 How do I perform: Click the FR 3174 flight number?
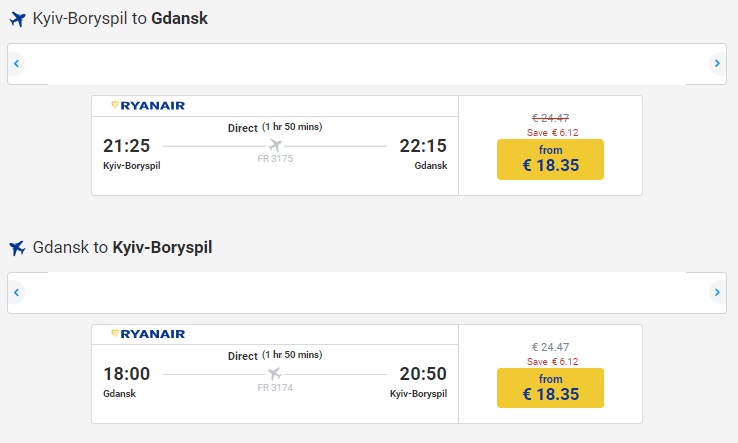coord(275,387)
